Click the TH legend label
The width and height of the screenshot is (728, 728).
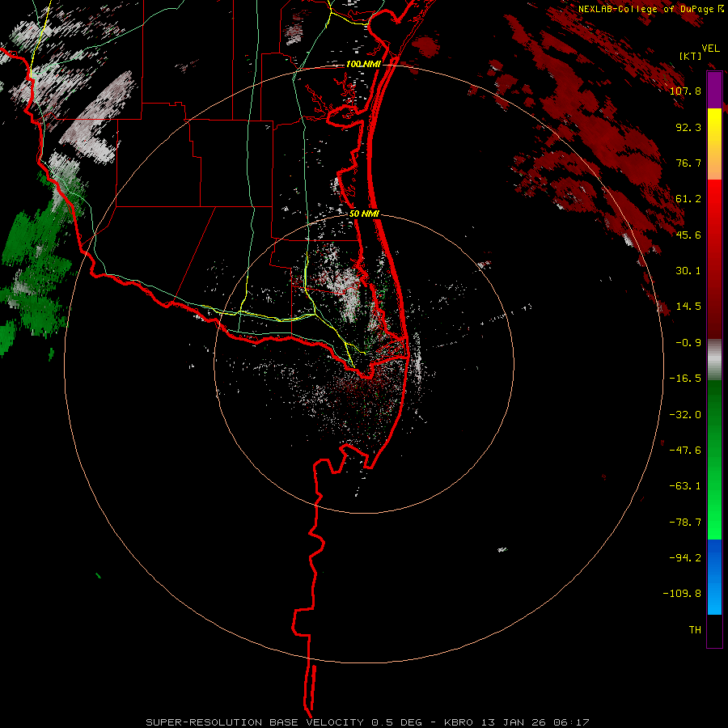pyautogui.click(x=695, y=630)
